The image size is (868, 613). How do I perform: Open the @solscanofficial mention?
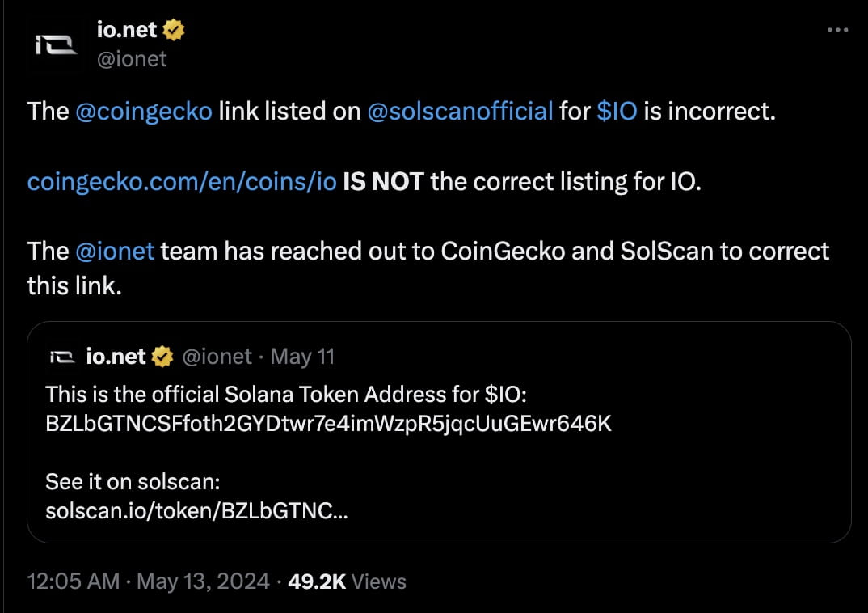pyautogui.click(x=459, y=111)
